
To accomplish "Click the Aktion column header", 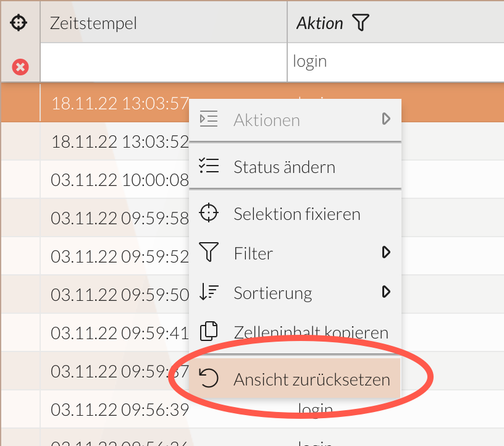I will 321,22.
